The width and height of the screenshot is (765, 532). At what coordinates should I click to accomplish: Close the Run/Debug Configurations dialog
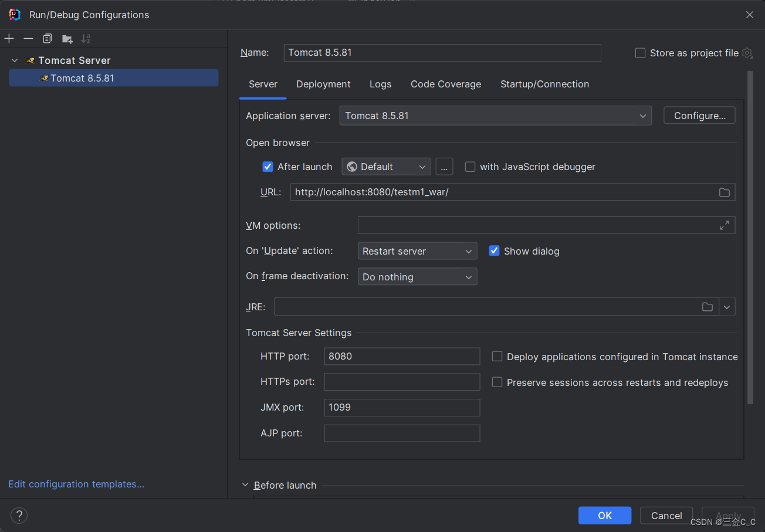coord(749,15)
